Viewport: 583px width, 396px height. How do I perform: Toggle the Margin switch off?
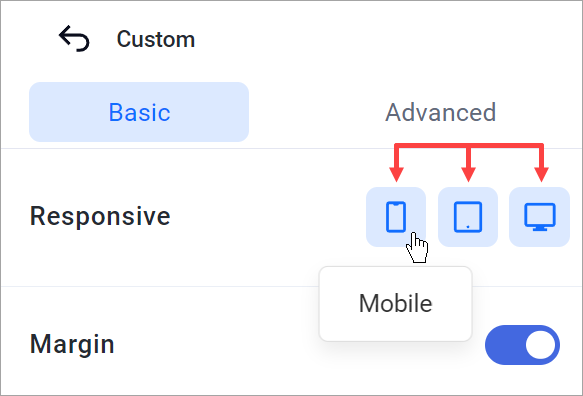(x=522, y=345)
